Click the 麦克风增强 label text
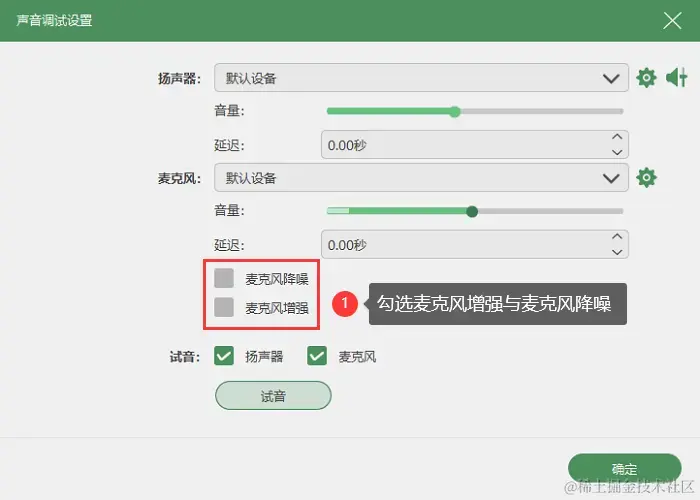 tap(277, 308)
